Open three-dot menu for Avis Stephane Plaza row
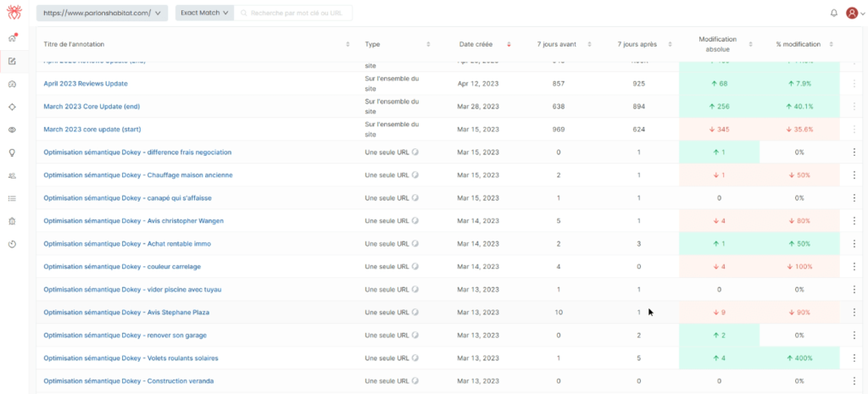Image resolution: width=868 pixels, height=394 pixels. (854, 312)
